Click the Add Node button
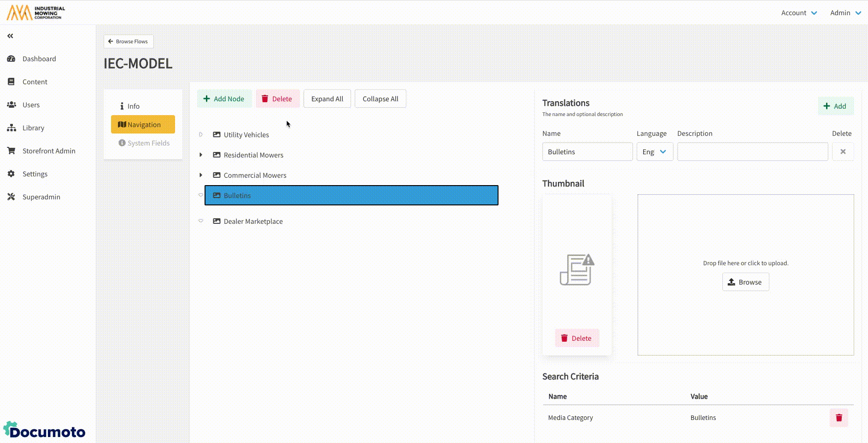868x443 pixels. [x=224, y=99]
